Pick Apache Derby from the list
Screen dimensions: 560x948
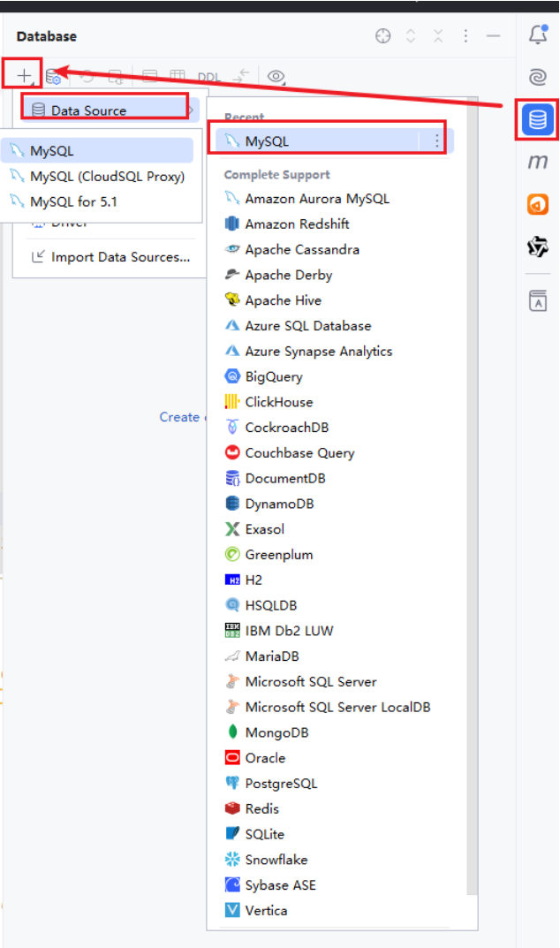279,275
